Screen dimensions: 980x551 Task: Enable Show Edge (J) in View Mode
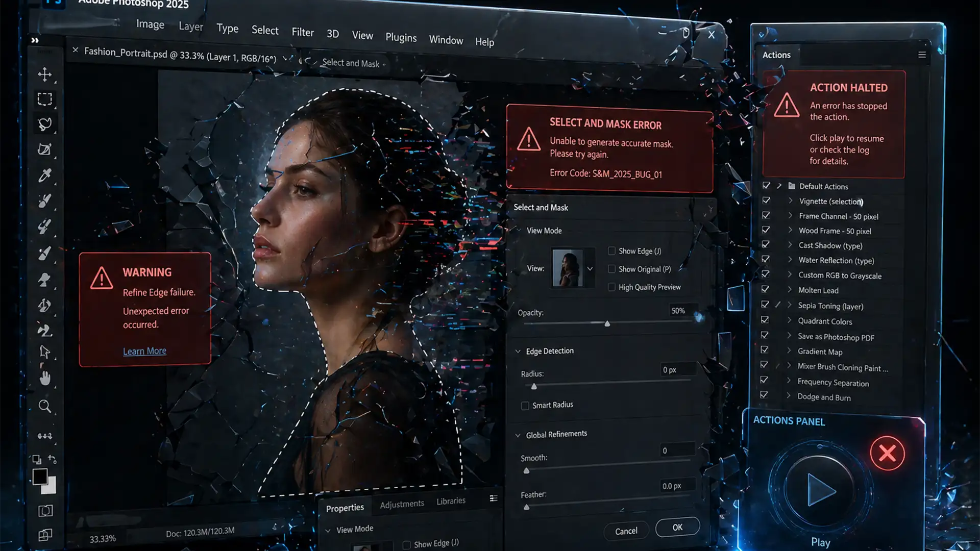pyautogui.click(x=611, y=251)
